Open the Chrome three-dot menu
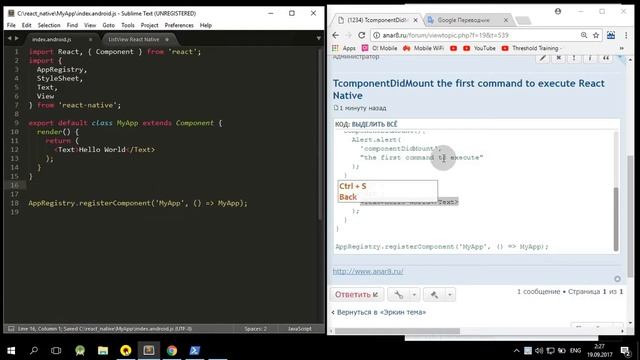Image resolution: width=640 pixels, height=360 pixels. point(626,36)
